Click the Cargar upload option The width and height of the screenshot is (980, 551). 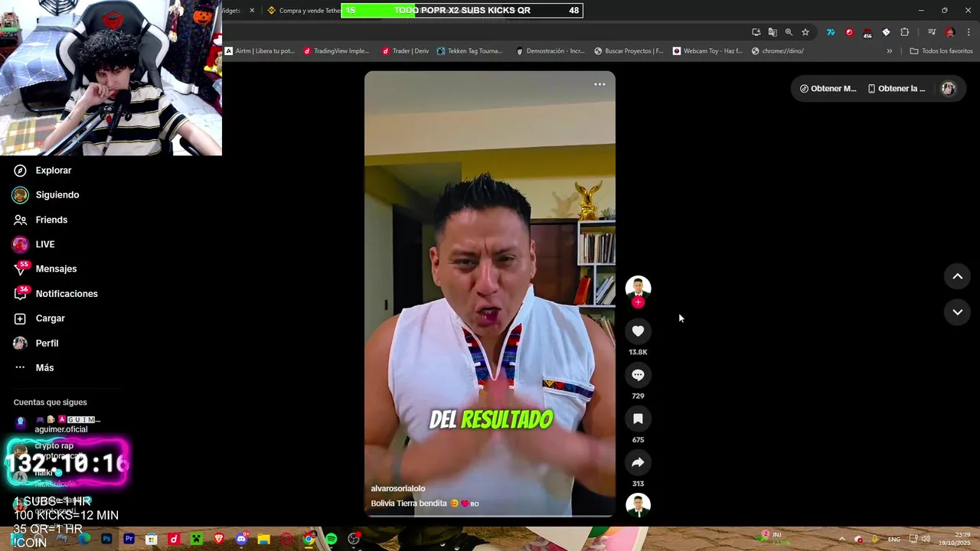pos(39,318)
